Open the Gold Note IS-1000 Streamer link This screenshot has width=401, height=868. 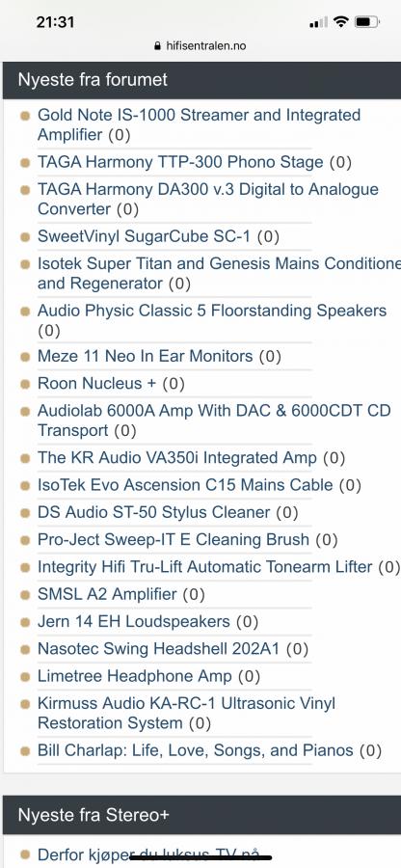(x=200, y=124)
